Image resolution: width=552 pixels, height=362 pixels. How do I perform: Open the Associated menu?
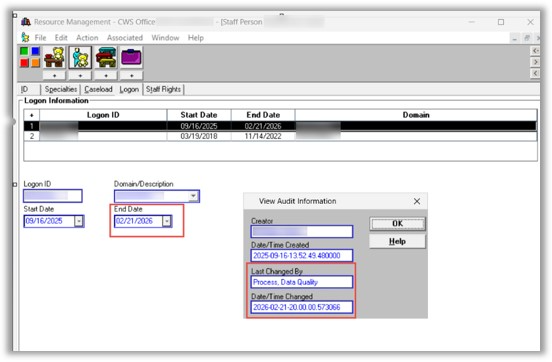coord(125,38)
